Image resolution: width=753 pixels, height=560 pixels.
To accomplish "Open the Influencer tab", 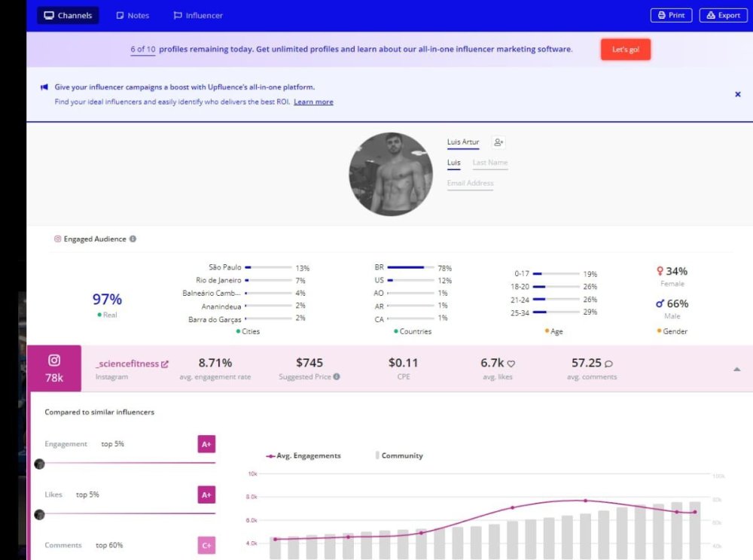I will [198, 15].
